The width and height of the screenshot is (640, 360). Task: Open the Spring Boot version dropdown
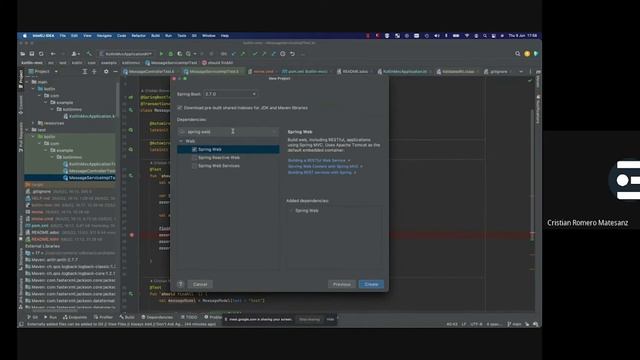(230, 94)
